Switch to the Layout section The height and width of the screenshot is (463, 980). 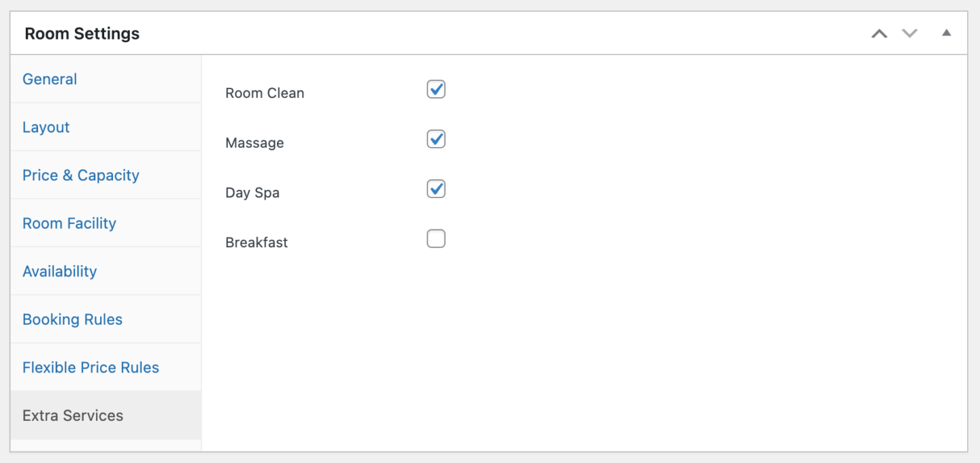tap(46, 127)
